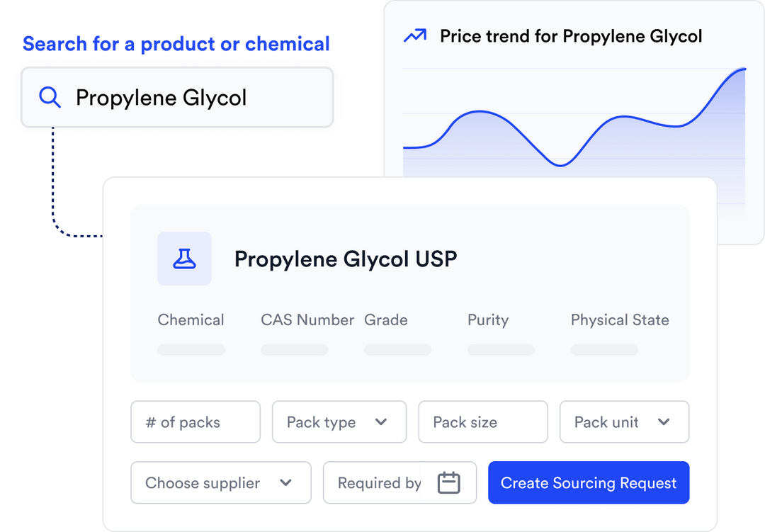Screen dimensions: 765x532
Task: Click the Propylene Glycol USP product title
Action: [346, 259]
